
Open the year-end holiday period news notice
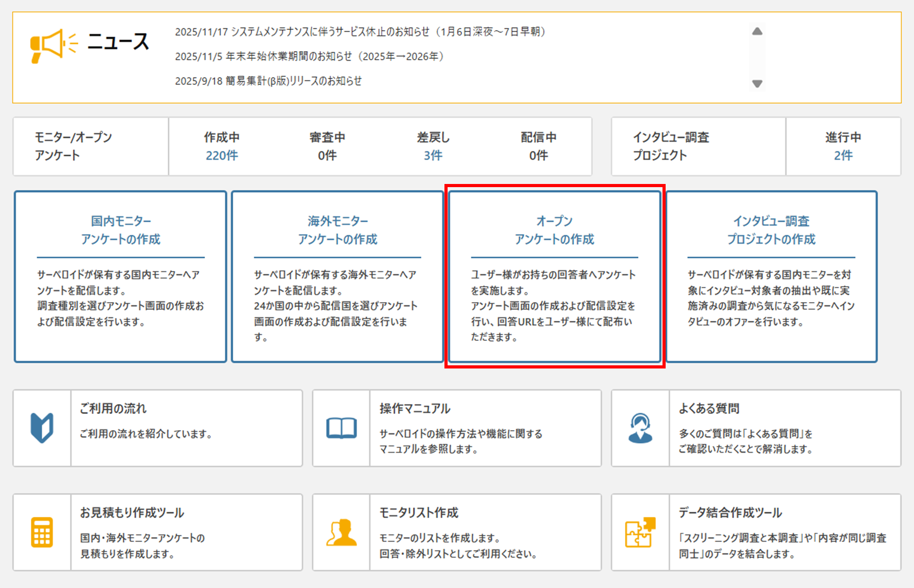[x=310, y=56]
